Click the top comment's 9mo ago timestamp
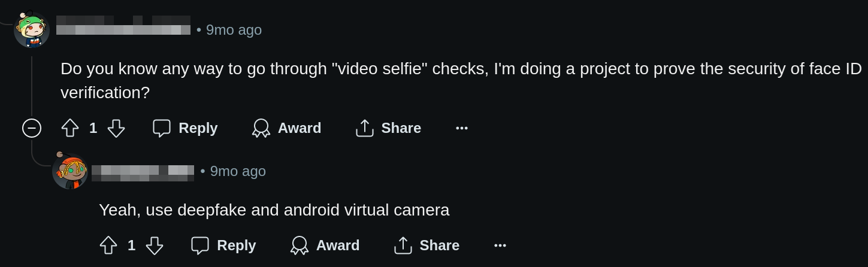The image size is (868, 267). tap(234, 30)
